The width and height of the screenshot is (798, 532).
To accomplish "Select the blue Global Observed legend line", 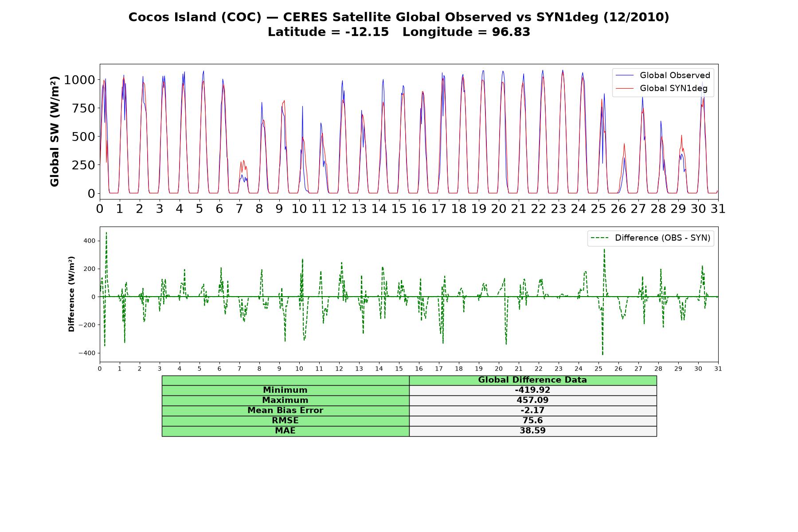I will (625, 76).
